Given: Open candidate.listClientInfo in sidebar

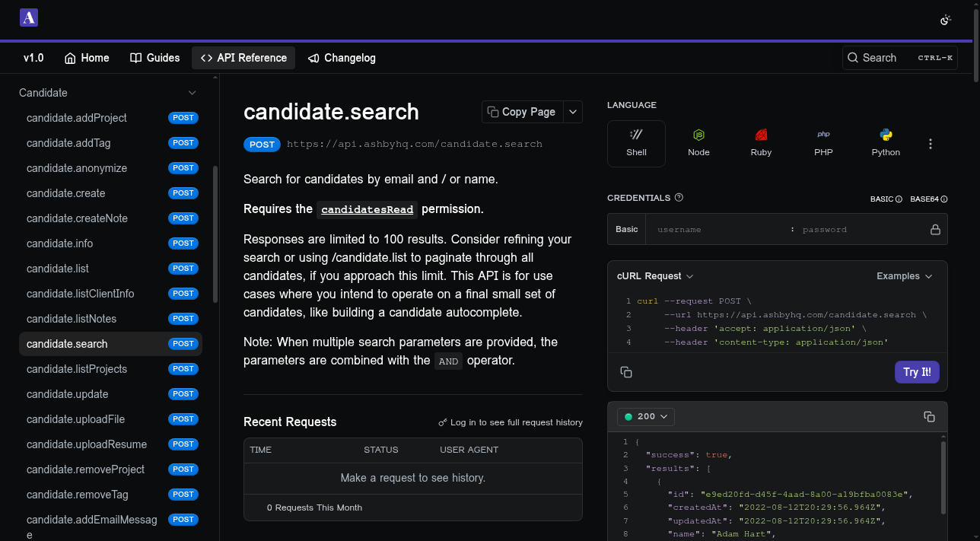Looking at the screenshot, I should coord(110,294).
